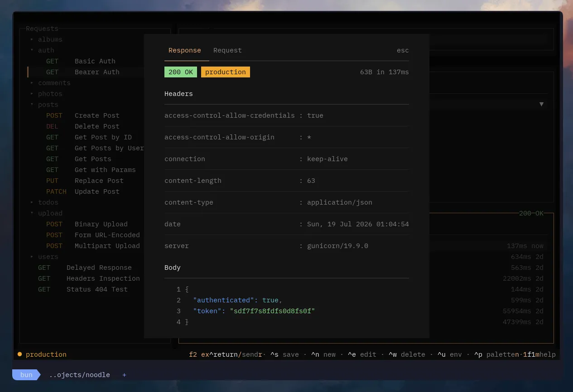Click the orange production status dot
The image size is (573, 392).
(x=19, y=354)
